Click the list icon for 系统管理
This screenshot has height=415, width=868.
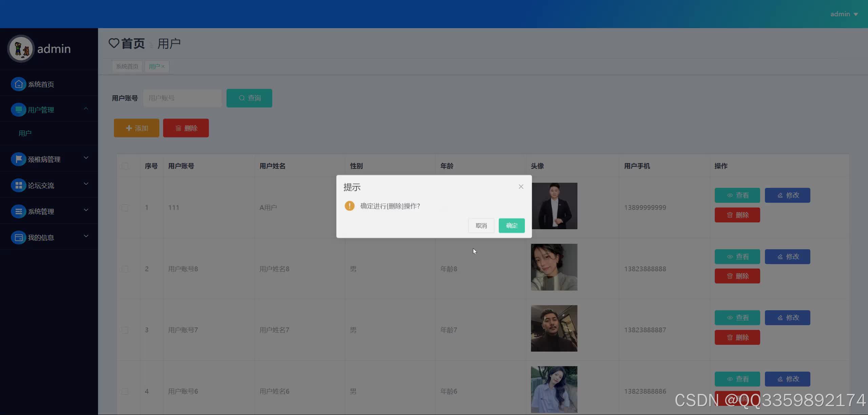click(x=19, y=211)
